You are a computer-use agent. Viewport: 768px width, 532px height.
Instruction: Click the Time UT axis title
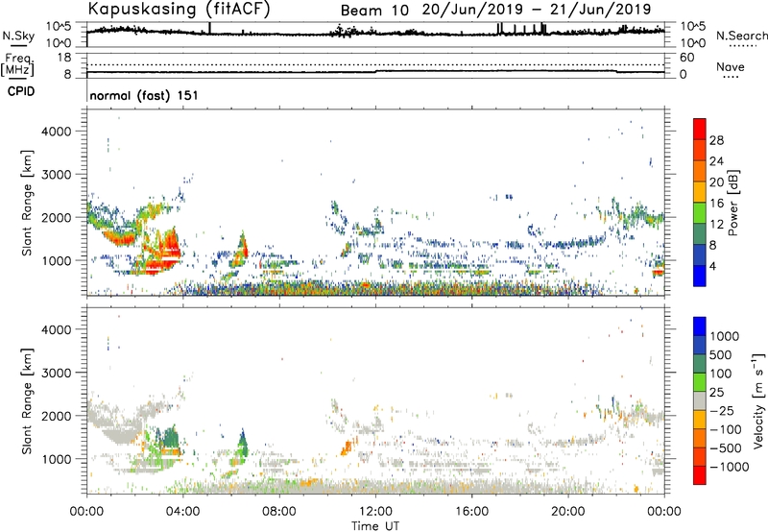click(x=375, y=526)
